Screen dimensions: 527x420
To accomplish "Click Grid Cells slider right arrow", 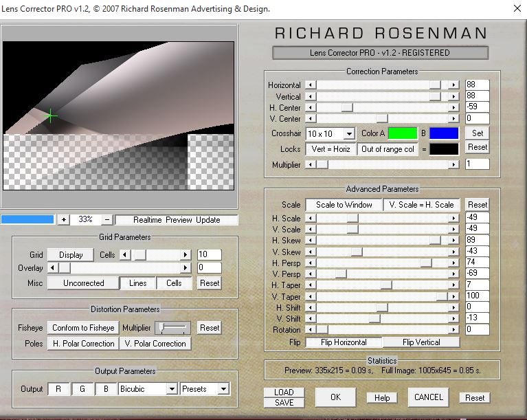I will tap(186, 254).
